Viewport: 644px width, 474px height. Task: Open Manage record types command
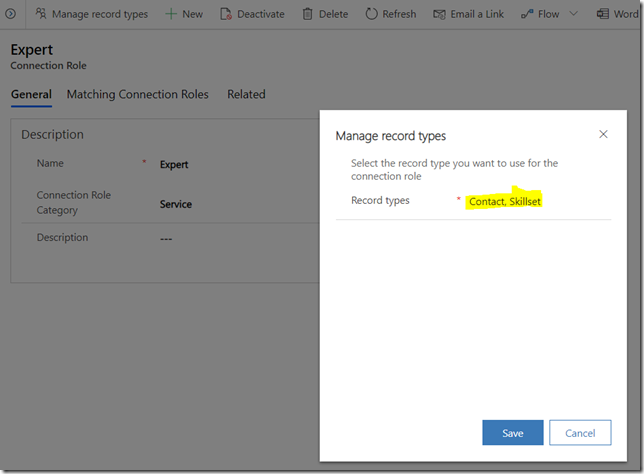pyautogui.click(x=91, y=14)
